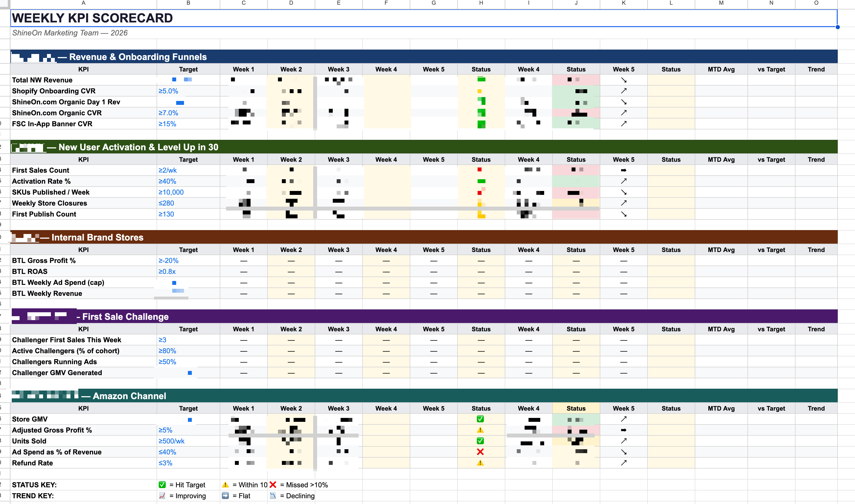Click flat arrow in First Sales Count row
Image resolution: width=855 pixels, height=504 pixels.
[x=623, y=170]
